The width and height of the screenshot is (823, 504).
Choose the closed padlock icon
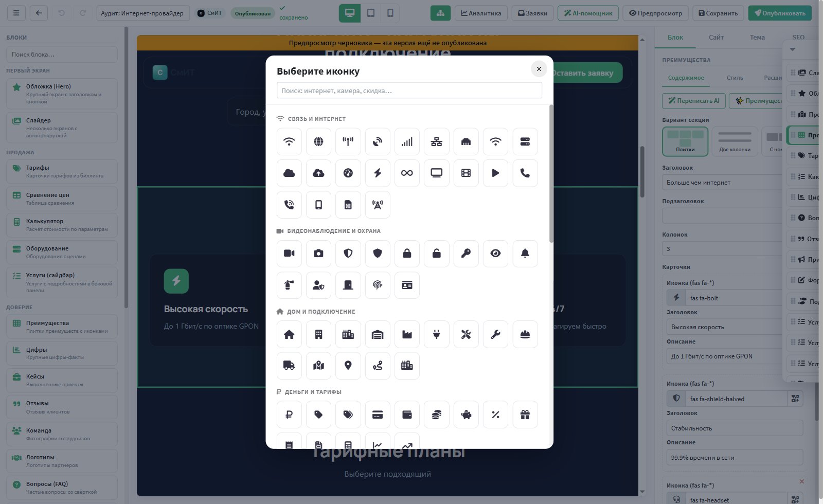[x=407, y=254]
